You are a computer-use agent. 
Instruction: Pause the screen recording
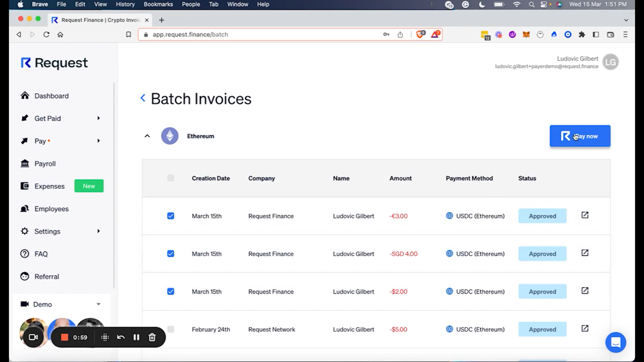tap(136, 337)
